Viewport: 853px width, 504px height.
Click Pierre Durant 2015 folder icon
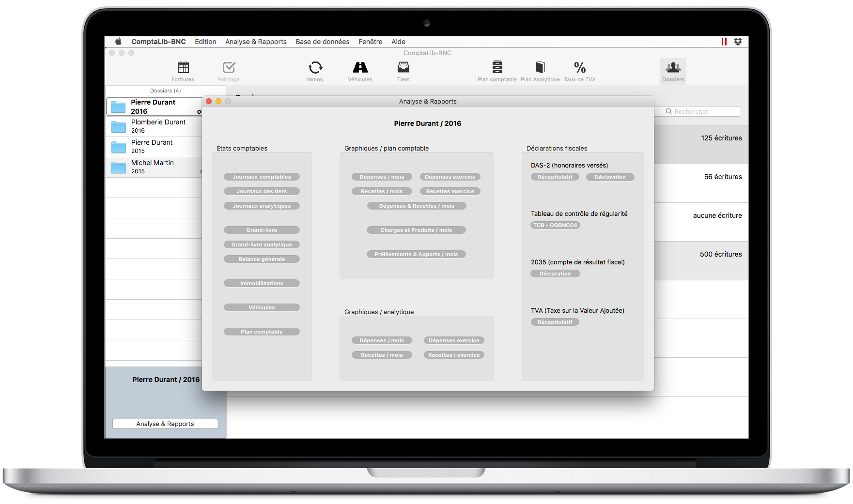click(x=119, y=147)
